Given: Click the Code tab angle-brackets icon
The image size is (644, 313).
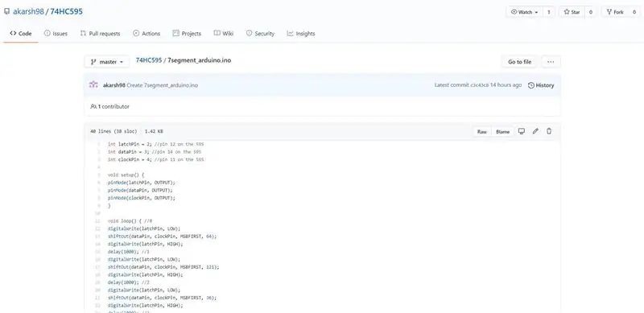Looking at the screenshot, I should (13, 33).
